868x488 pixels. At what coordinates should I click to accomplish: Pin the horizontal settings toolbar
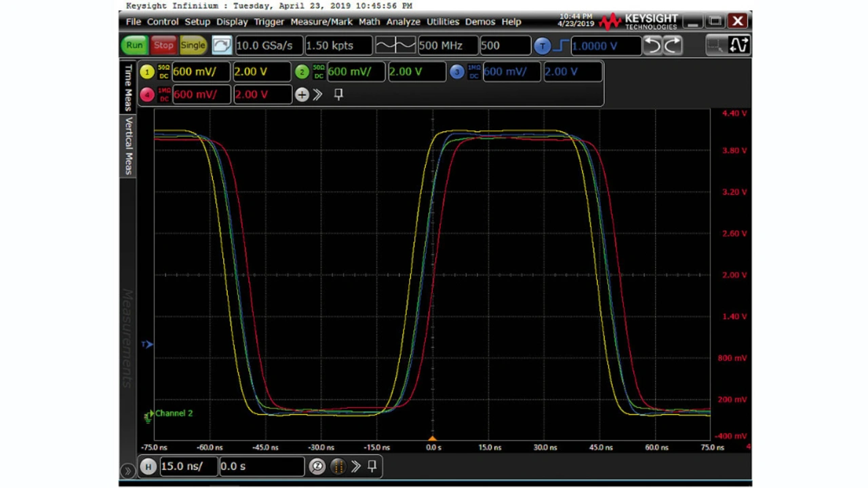click(x=372, y=466)
